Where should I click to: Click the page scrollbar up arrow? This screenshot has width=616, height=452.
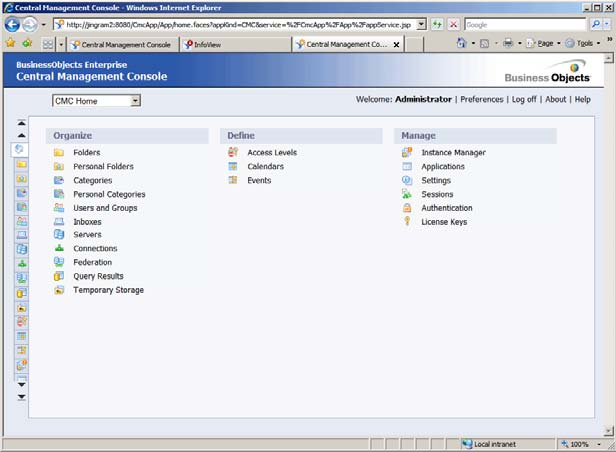(609, 59)
